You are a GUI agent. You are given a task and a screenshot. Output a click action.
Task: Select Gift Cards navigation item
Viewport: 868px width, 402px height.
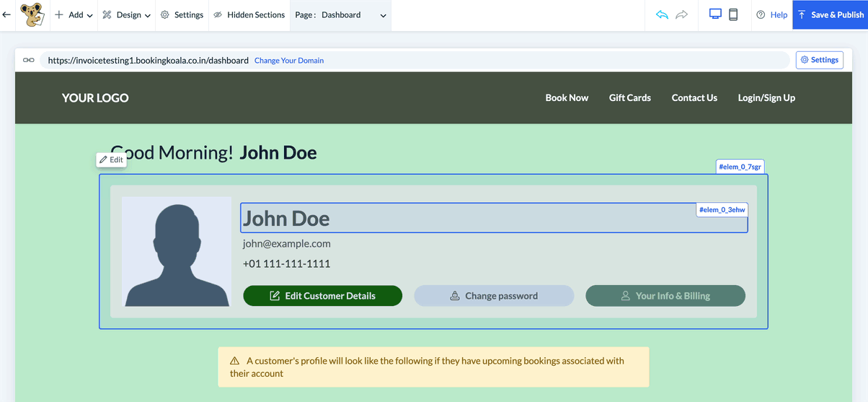click(x=629, y=97)
